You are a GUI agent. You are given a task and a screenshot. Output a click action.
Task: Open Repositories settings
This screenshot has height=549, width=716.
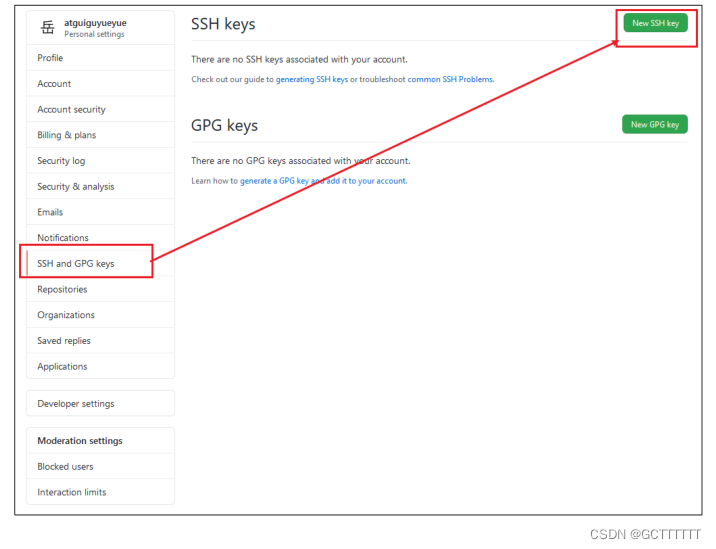tap(100, 289)
